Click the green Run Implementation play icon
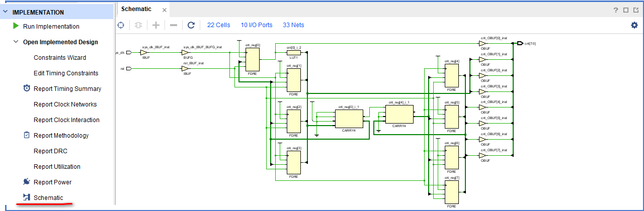The width and height of the screenshot is (644, 211). coord(16,26)
